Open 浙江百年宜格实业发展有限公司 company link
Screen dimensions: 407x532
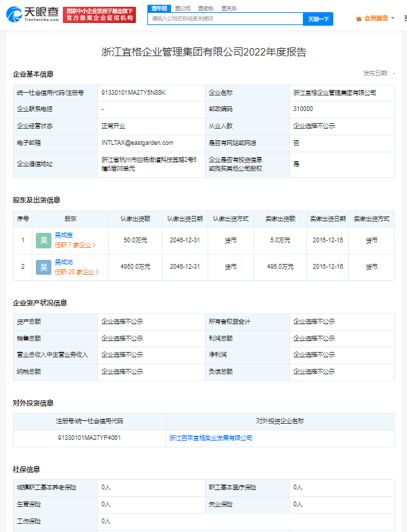pos(211,438)
